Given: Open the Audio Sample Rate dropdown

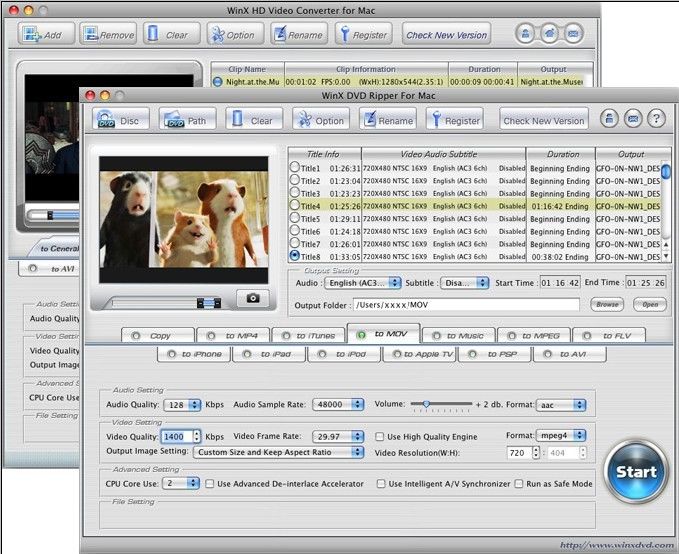Looking at the screenshot, I should (338, 404).
